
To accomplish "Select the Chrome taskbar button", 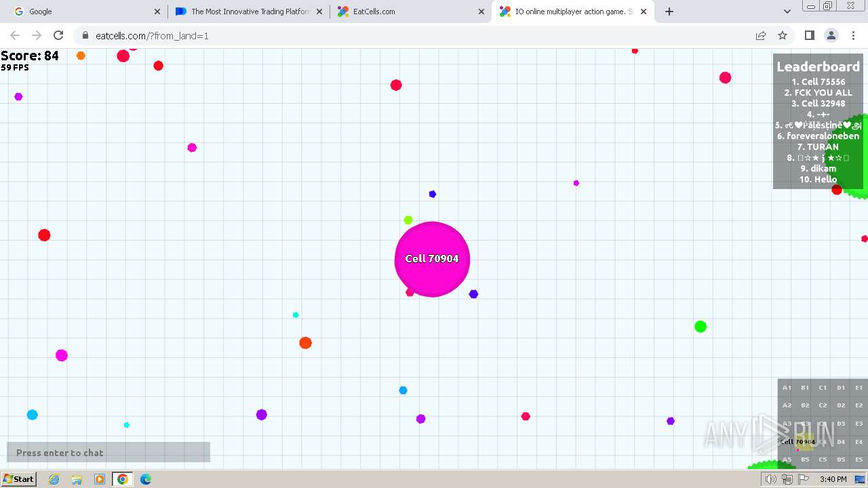I will 123,479.
